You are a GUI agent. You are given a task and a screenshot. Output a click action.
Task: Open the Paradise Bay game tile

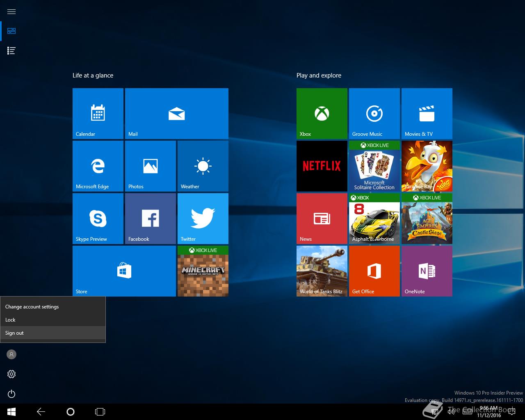pos(427,166)
